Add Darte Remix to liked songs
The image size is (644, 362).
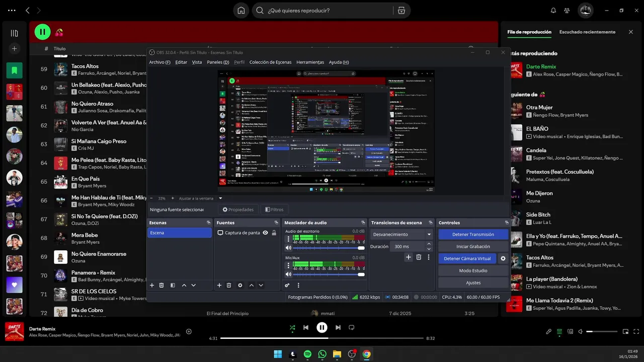coord(189,331)
